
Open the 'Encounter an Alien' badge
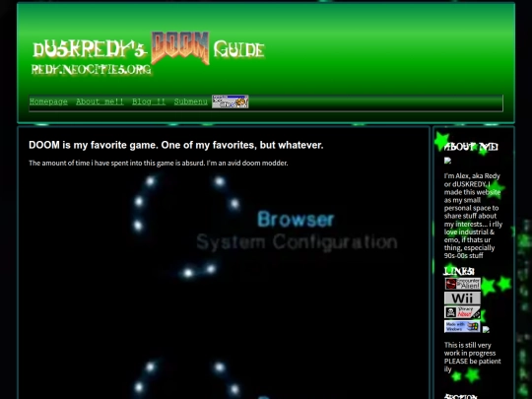[462, 284]
